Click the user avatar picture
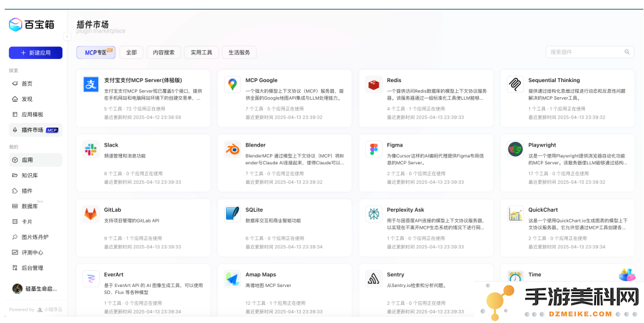644x323 pixels. pyautogui.click(x=17, y=288)
